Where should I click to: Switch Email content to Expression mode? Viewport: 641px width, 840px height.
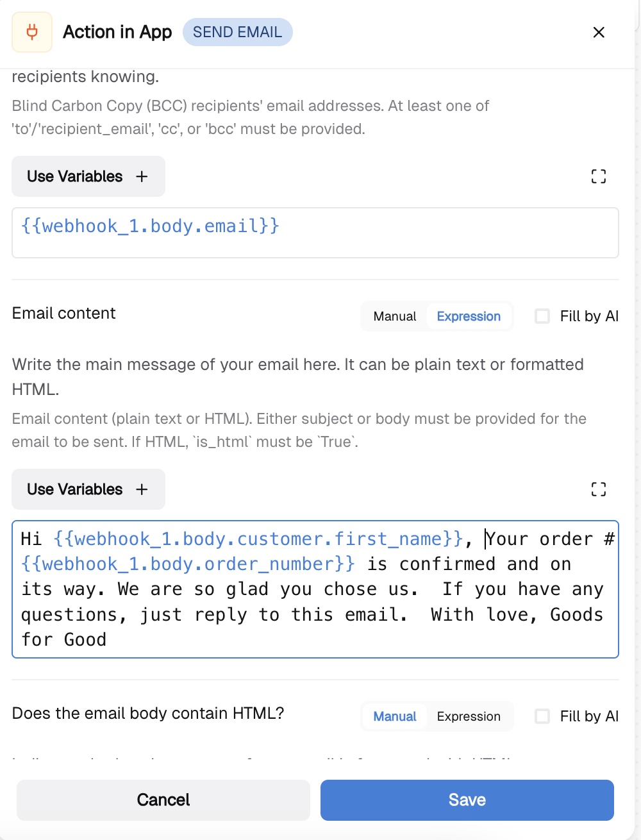(x=469, y=316)
